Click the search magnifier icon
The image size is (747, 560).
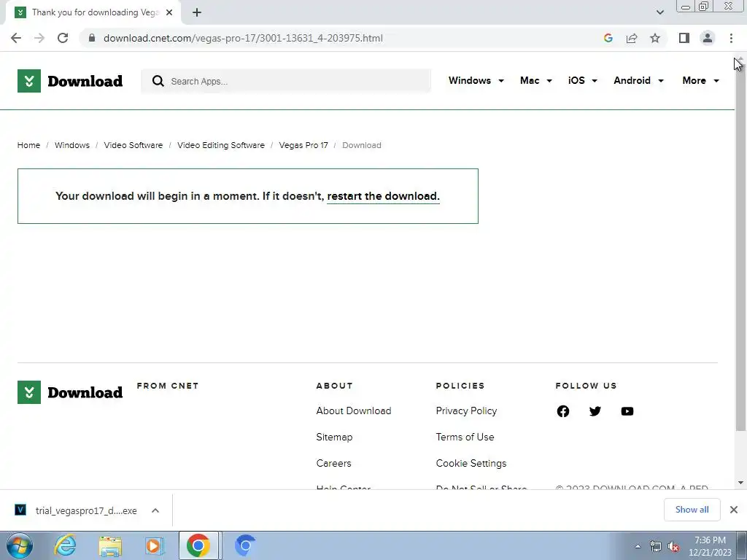158,81
